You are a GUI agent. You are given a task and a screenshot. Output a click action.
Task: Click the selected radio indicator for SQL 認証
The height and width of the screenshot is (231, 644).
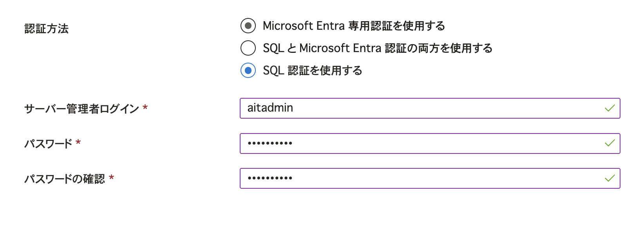point(248,70)
